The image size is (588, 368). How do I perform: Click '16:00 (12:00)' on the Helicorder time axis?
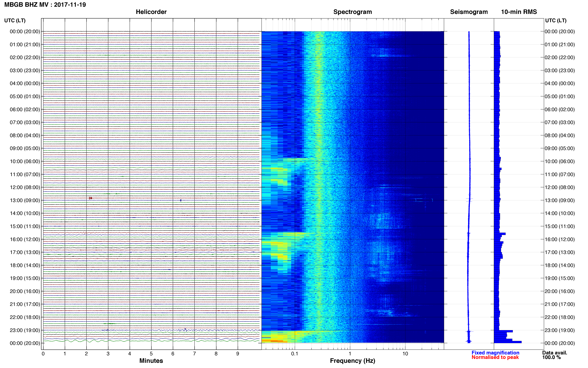[25, 239]
